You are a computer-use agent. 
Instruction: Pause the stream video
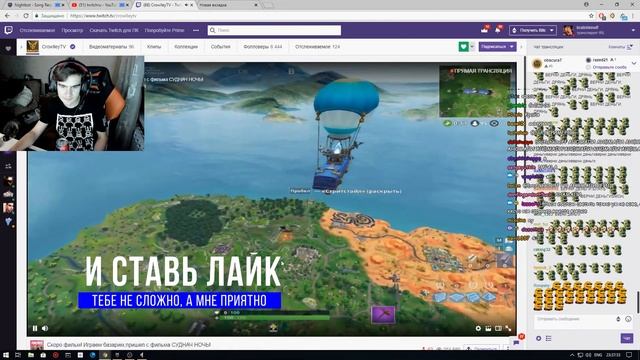coord(35,328)
